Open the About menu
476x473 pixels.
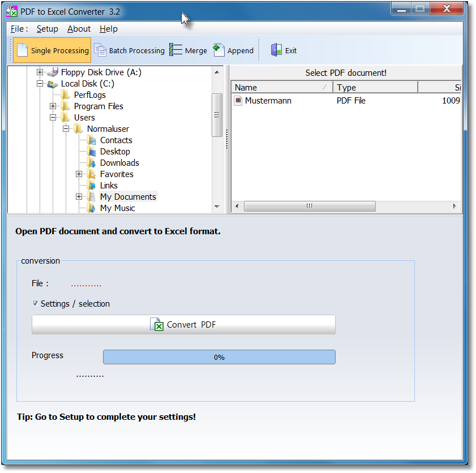point(79,29)
